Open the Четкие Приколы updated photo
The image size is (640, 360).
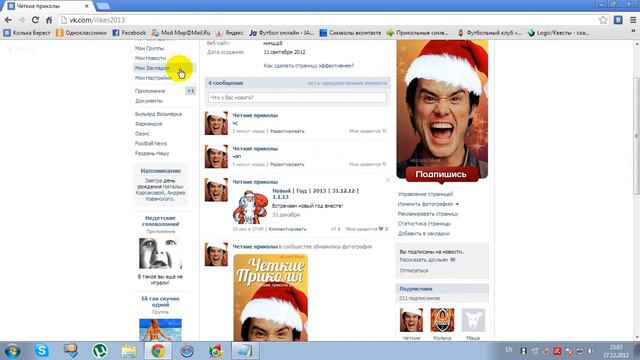(271, 298)
